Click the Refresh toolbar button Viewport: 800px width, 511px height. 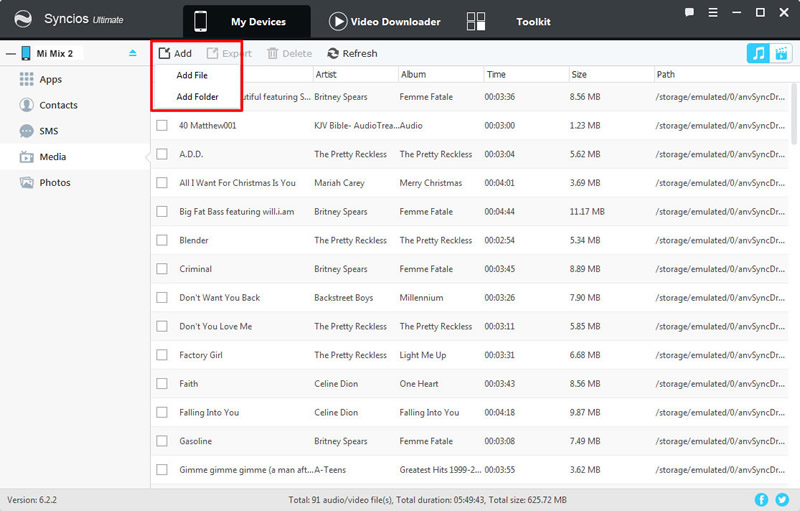353,54
